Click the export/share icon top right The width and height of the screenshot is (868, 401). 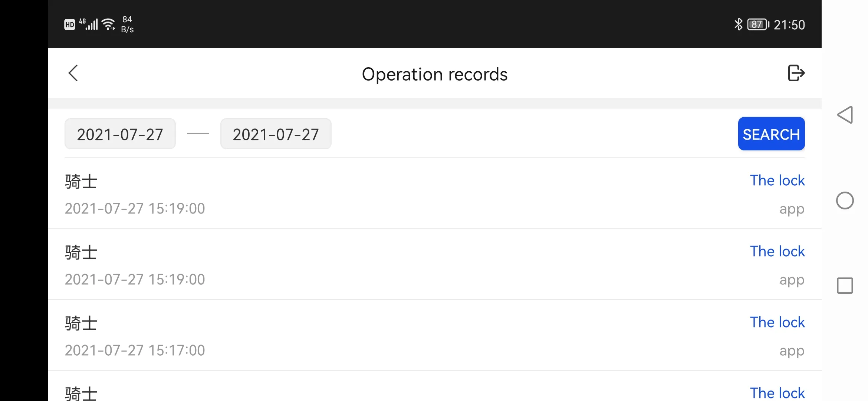(x=796, y=72)
